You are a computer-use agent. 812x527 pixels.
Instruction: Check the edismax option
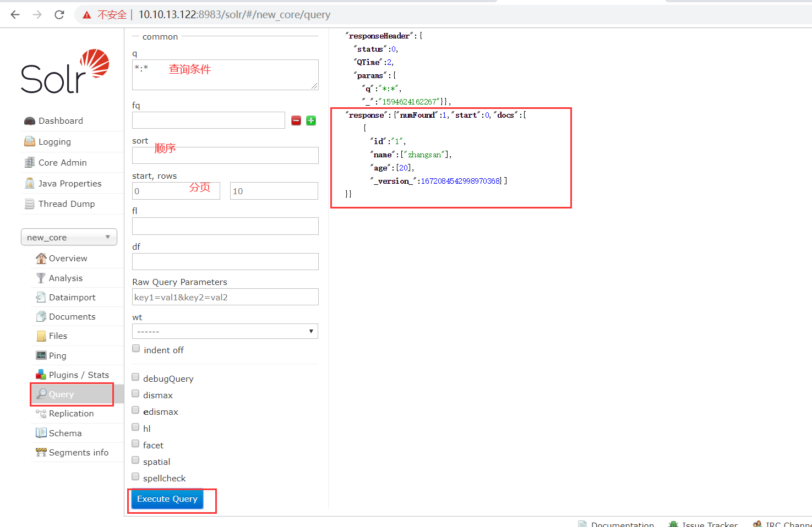tap(135, 410)
